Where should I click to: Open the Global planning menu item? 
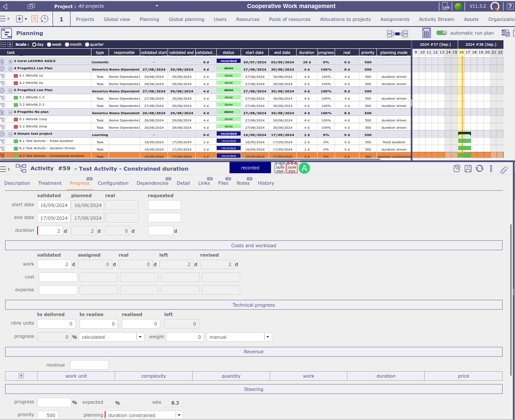pos(186,19)
